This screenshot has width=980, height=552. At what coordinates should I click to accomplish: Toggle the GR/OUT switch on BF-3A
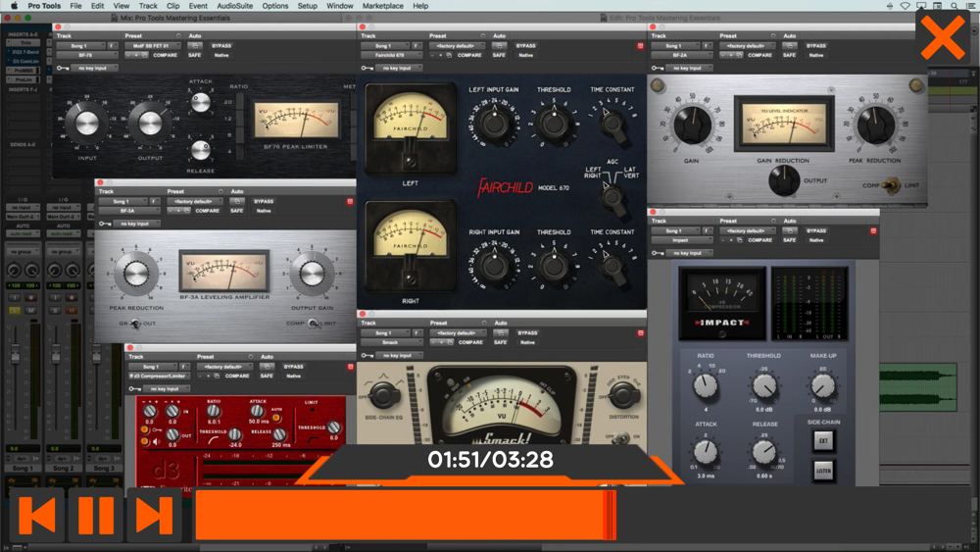coord(135,324)
